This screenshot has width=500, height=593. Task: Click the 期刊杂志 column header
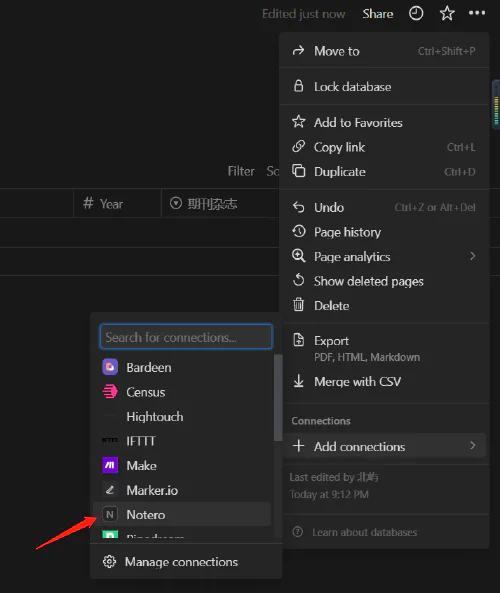point(220,203)
